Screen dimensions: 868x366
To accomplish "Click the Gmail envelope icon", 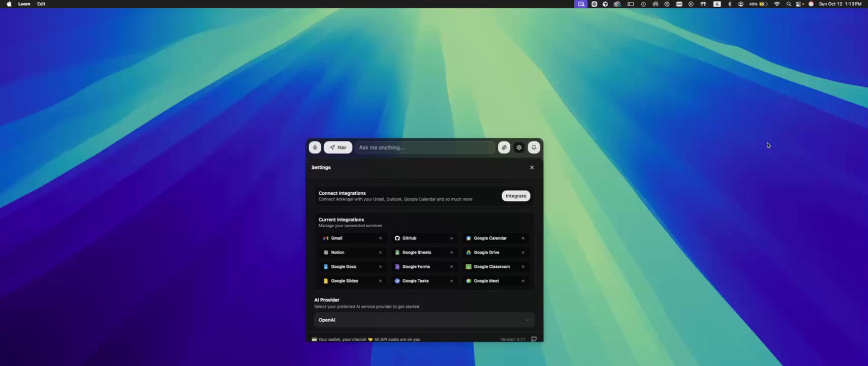I will click(x=326, y=238).
